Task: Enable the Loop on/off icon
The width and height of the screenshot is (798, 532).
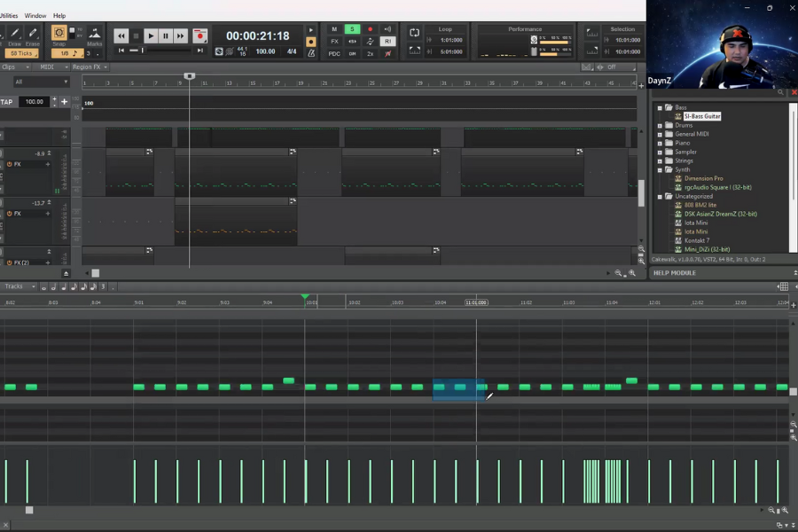Action: coord(414,33)
